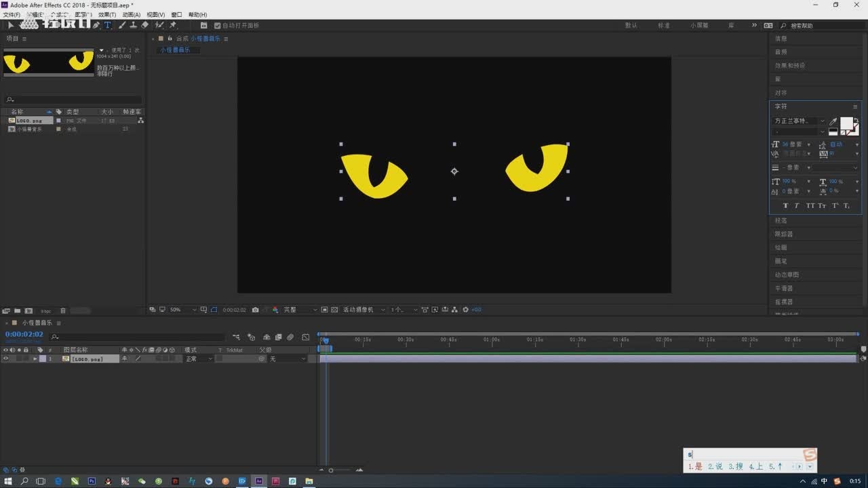Screen dimensions: 868x488
Task: Set black and white colors with the small swatch
Action: coord(833,132)
